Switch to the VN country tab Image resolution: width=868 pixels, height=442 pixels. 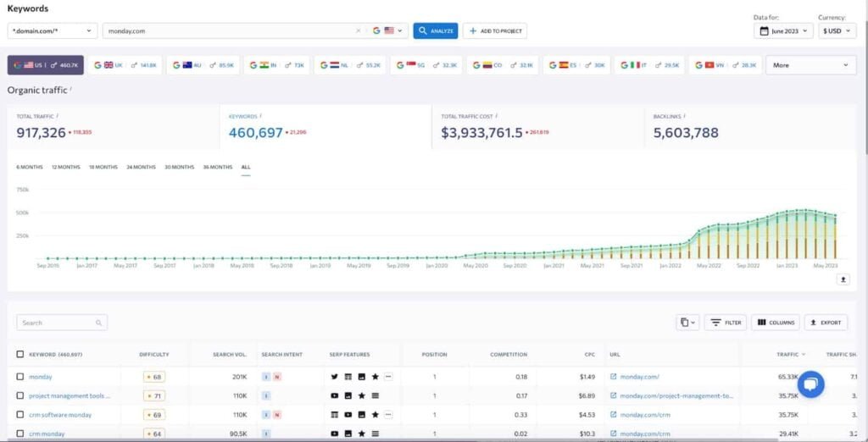(726, 65)
